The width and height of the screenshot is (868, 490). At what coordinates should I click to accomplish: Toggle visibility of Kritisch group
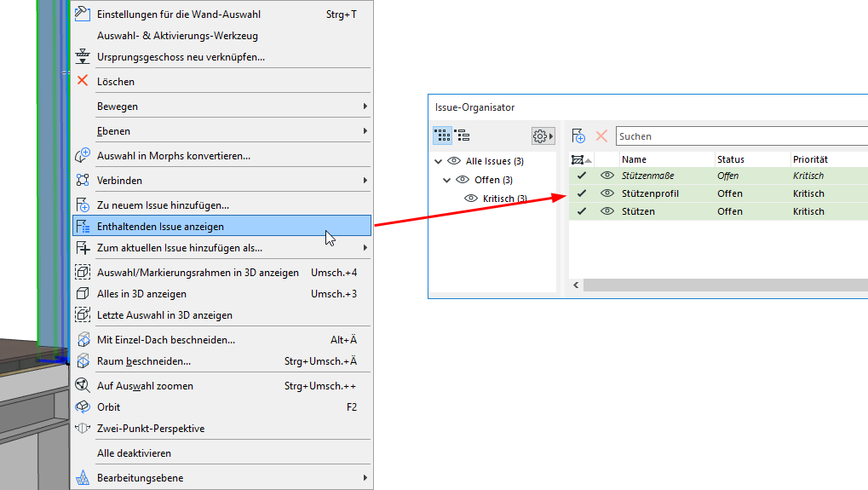coord(471,199)
